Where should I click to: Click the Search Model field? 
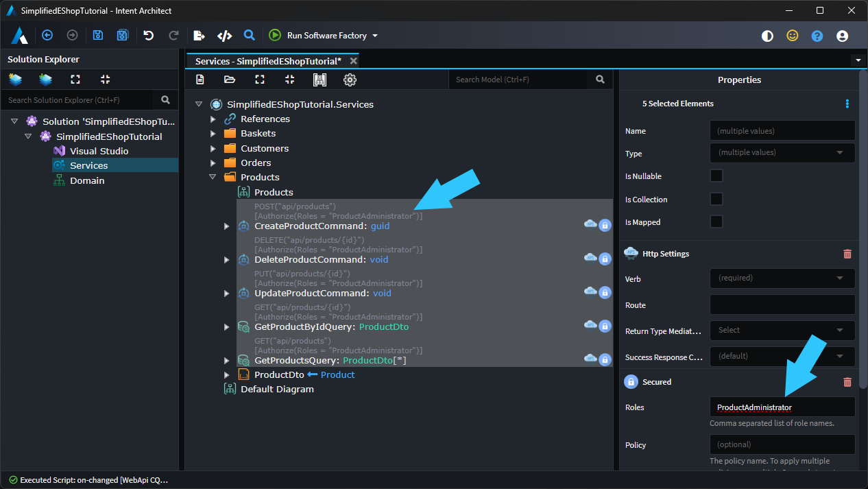pos(518,80)
